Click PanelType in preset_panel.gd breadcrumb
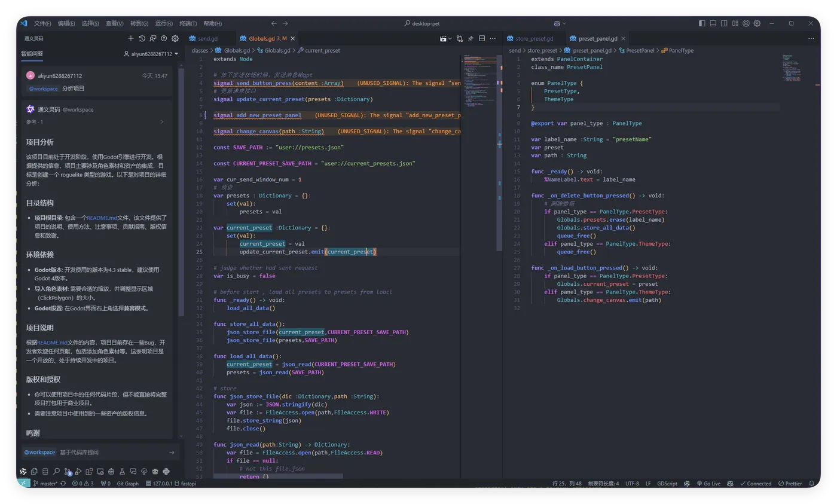This screenshot has height=504, width=837. (677, 51)
